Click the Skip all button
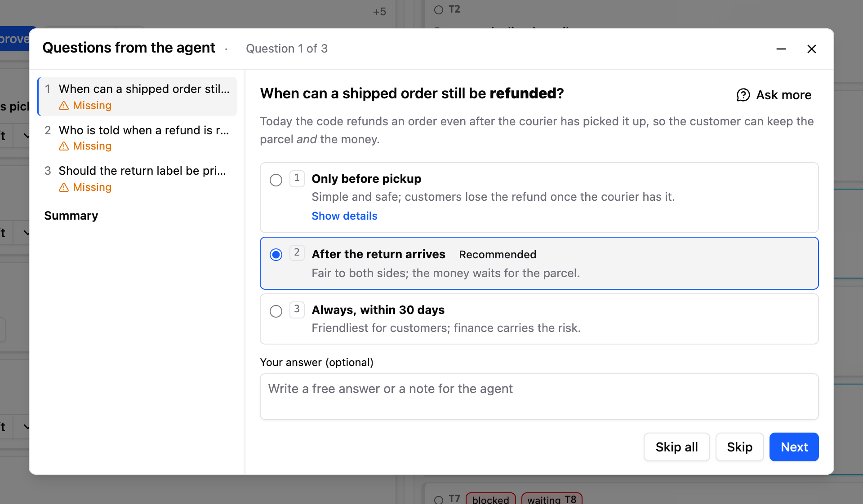 coord(676,447)
